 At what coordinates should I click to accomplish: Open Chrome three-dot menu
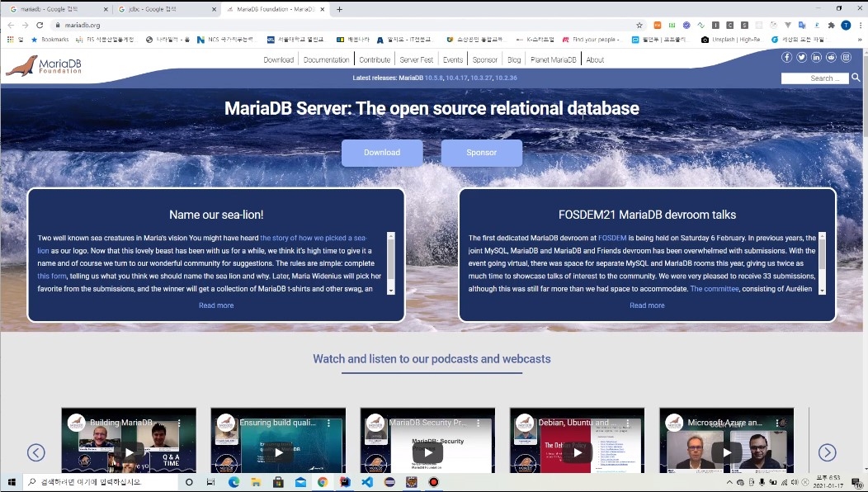[x=861, y=26]
